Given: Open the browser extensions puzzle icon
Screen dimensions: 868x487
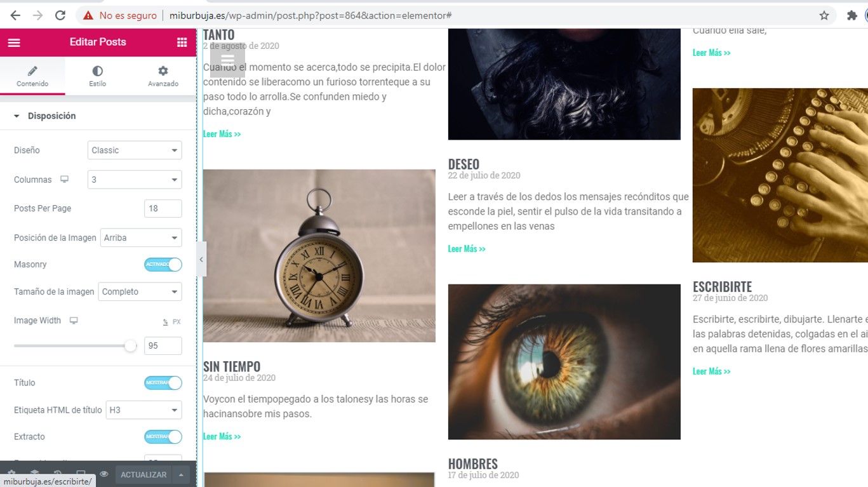Looking at the screenshot, I should pyautogui.click(x=851, y=15).
